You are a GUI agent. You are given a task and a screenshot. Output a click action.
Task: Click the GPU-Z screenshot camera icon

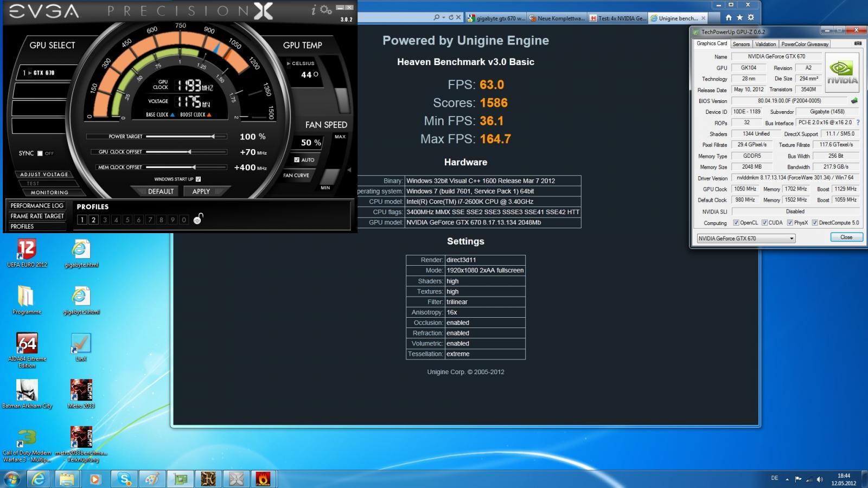858,43
